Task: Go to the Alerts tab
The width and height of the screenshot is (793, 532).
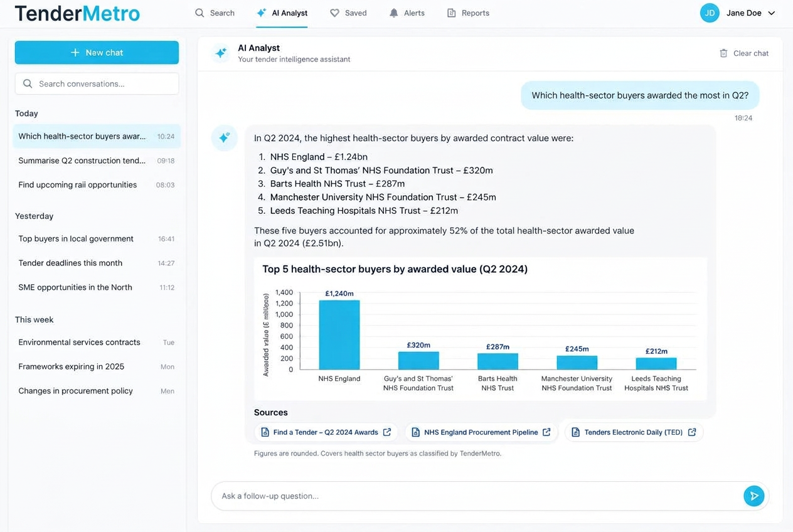Action: pos(407,13)
